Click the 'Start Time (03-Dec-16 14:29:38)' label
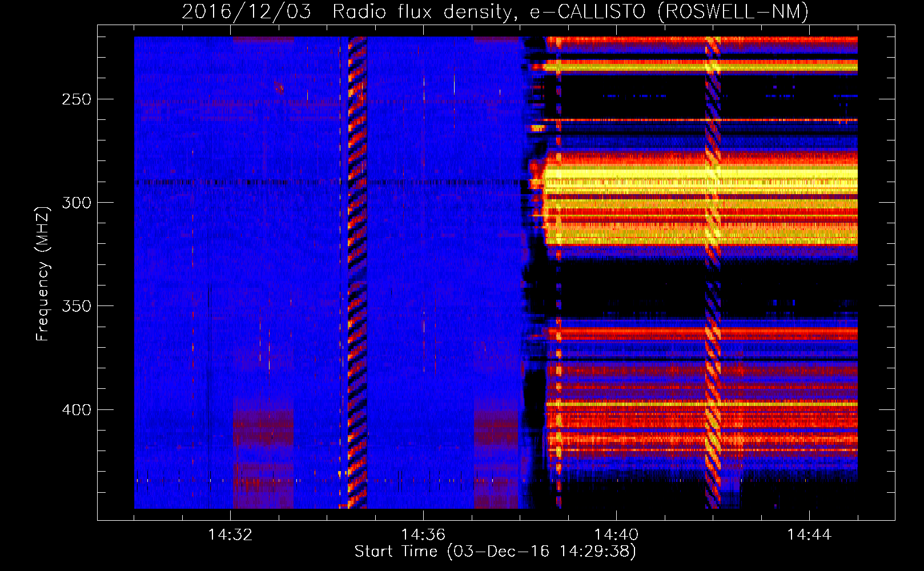This screenshot has height=571, width=924. pos(495,552)
